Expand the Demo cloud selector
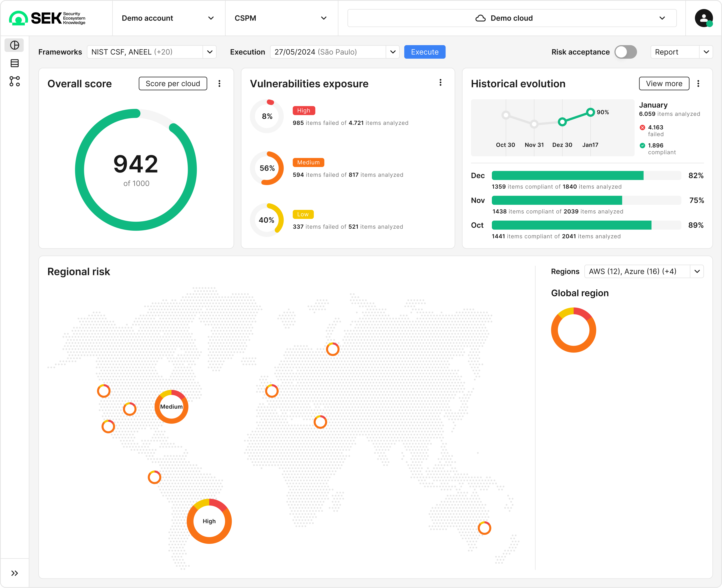 pyautogui.click(x=512, y=18)
